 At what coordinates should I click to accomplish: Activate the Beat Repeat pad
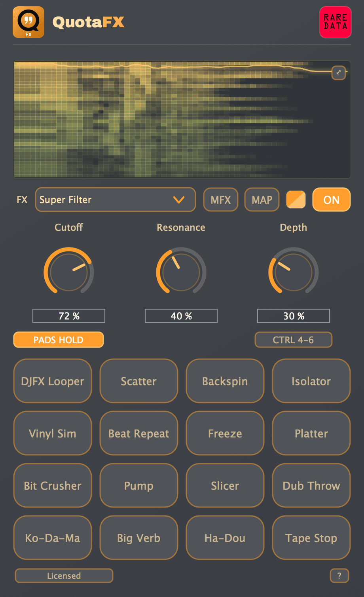tap(139, 433)
